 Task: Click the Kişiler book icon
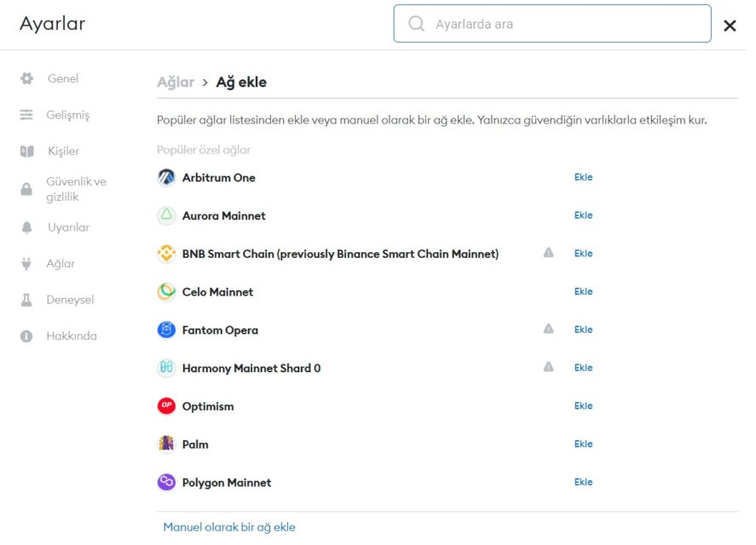click(x=27, y=152)
